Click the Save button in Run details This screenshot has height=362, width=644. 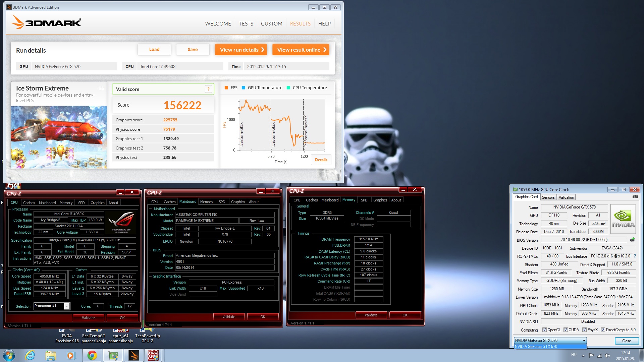(x=193, y=50)
